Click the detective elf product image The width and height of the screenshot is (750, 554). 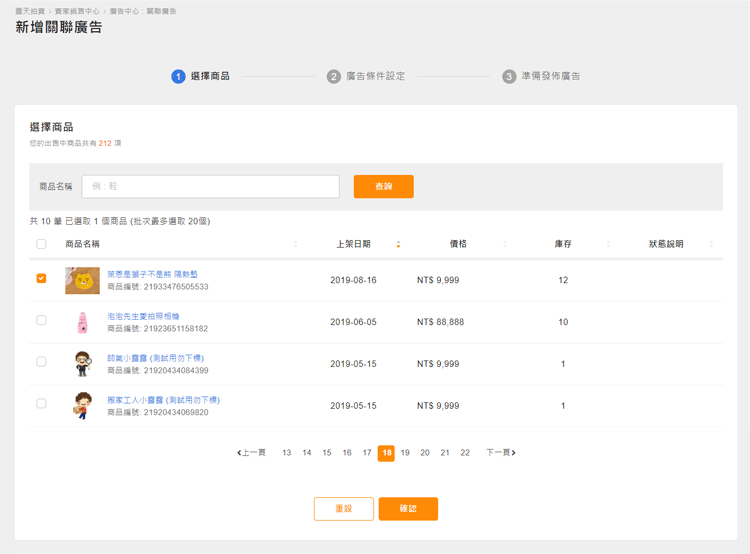click(82, 364)
